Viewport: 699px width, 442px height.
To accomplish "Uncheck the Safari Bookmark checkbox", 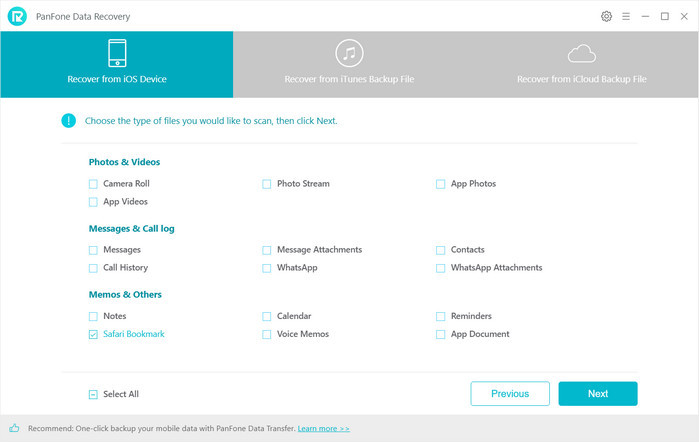I will tap(93, 334).
